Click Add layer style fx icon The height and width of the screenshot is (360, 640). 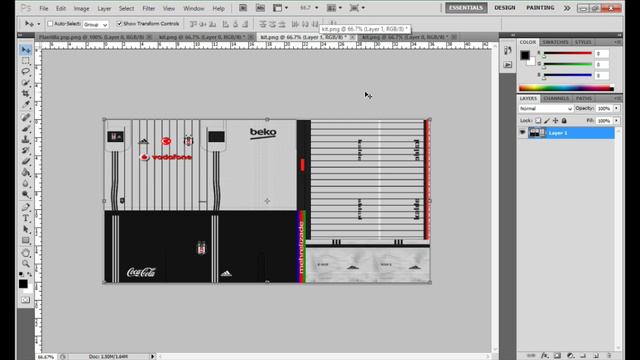point(544,356)
